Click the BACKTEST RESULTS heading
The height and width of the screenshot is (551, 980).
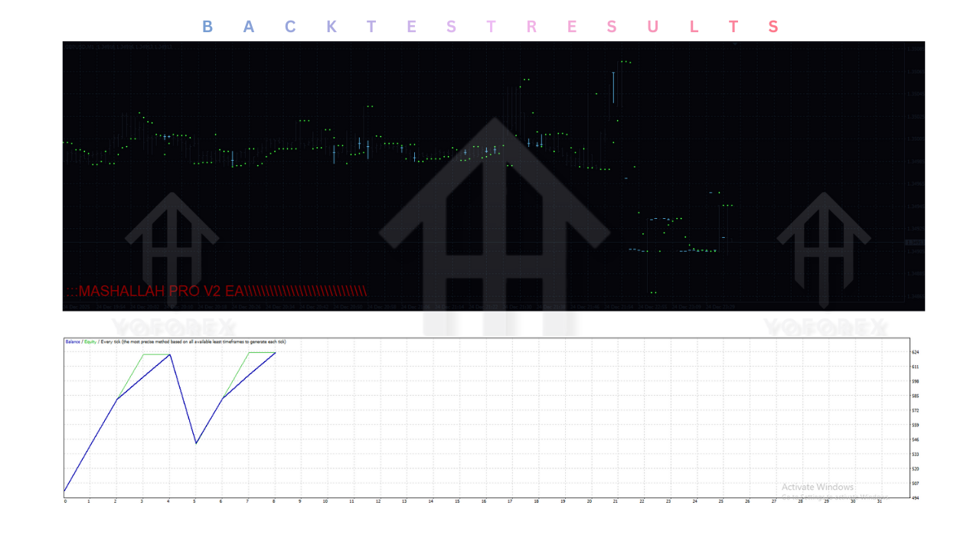(490, 28)
